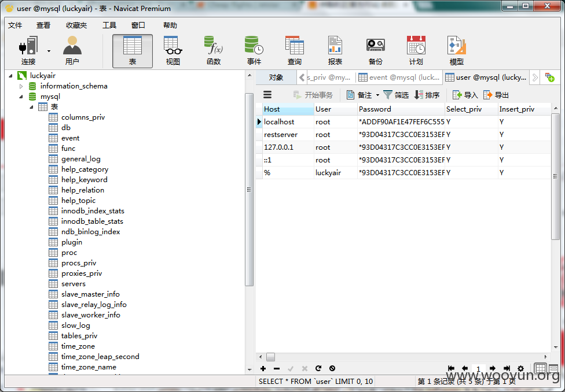The image size is (565, 392).
Task: Open the 函数 functions section
Action: point(214,51)
